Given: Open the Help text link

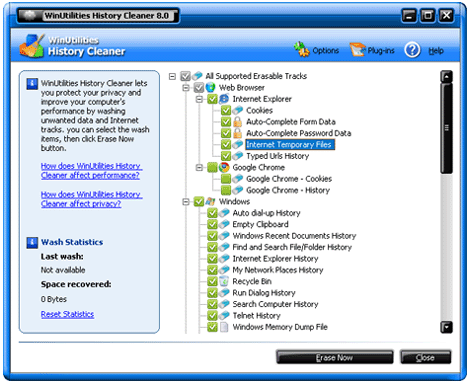Looking at the screenshot, I should [436, 51].
